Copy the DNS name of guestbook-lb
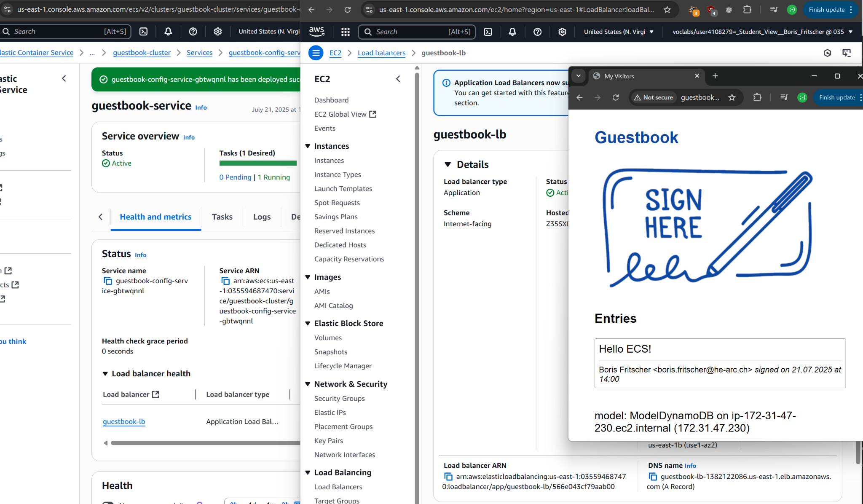Viewport: 863px width, 504px height. coord(653,477)
